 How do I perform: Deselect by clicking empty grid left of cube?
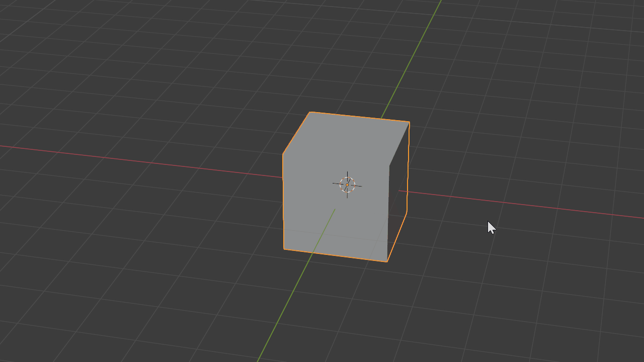pos(151,226)
